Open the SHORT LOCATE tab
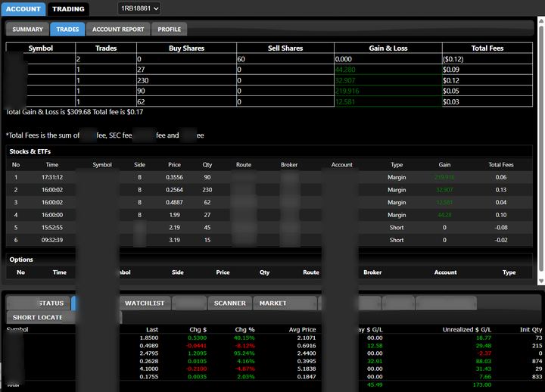This screenshot has height=392, width=545. (x=38, y=317)
